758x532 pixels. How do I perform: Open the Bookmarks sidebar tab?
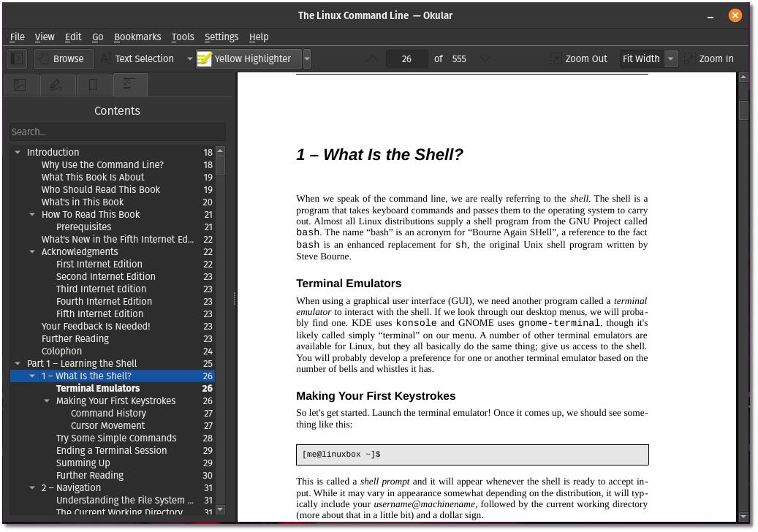pos(93,85)
